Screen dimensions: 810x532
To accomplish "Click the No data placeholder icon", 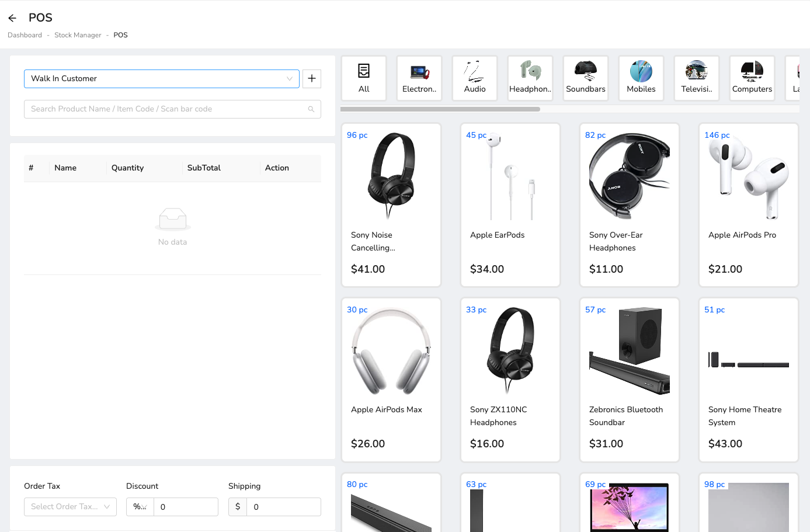I will 173,220.
